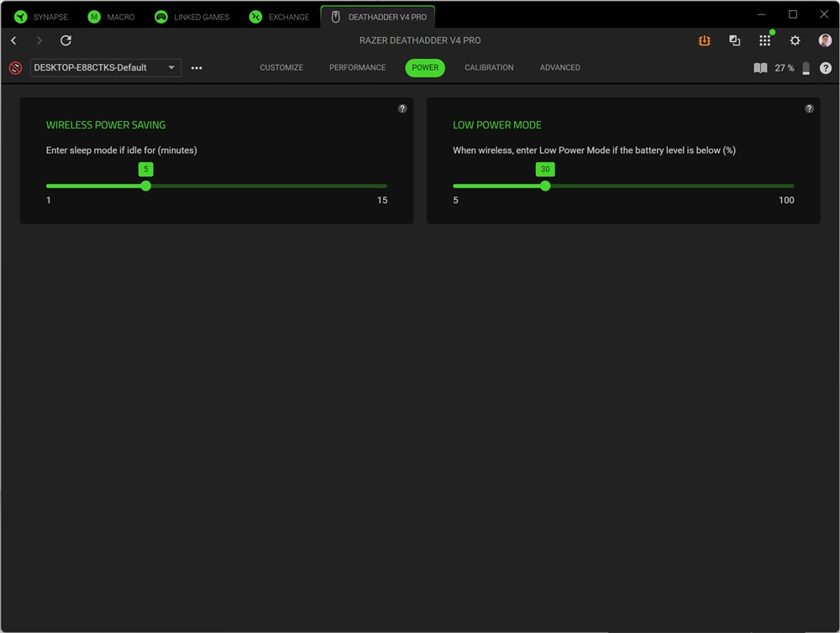Click the sleep mode idle slider handle
This screenshot has width=840, height=633.
pyautogui.click(x=146, y=186)
